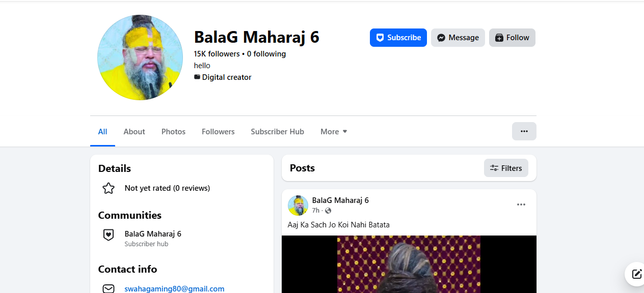
Task: Click the post author's small avatar
Action: [x=298, y=205]
